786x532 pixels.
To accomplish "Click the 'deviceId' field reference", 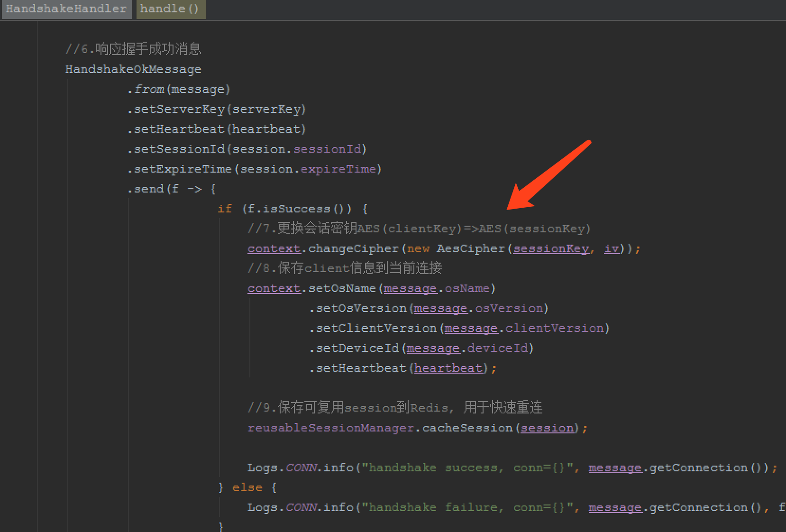I will 498,348.
